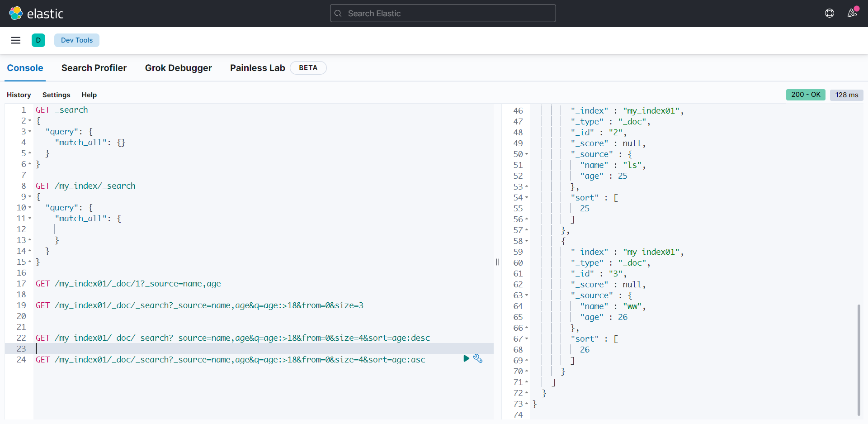Image resolution: width=868 pixels, height=424 pixels.
Task: Click the sort=age:desc request on line 22
Action: [233, 338]
